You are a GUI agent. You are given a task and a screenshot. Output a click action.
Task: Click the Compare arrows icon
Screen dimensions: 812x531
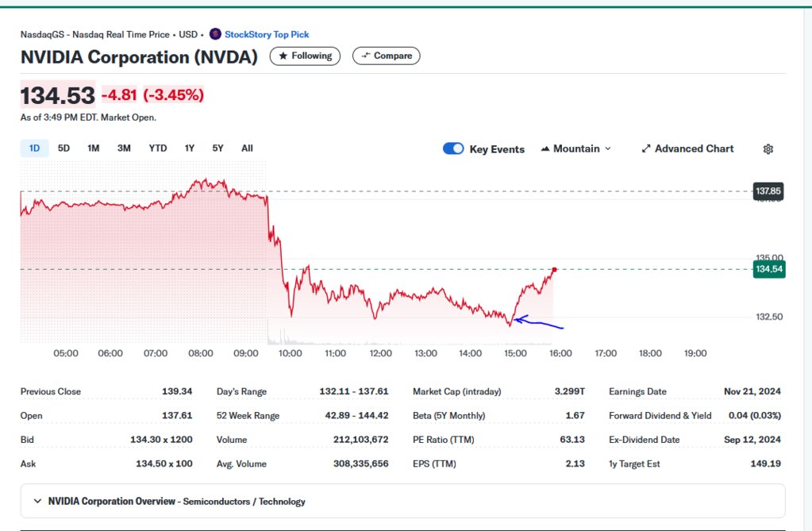(x=366, y=56)
